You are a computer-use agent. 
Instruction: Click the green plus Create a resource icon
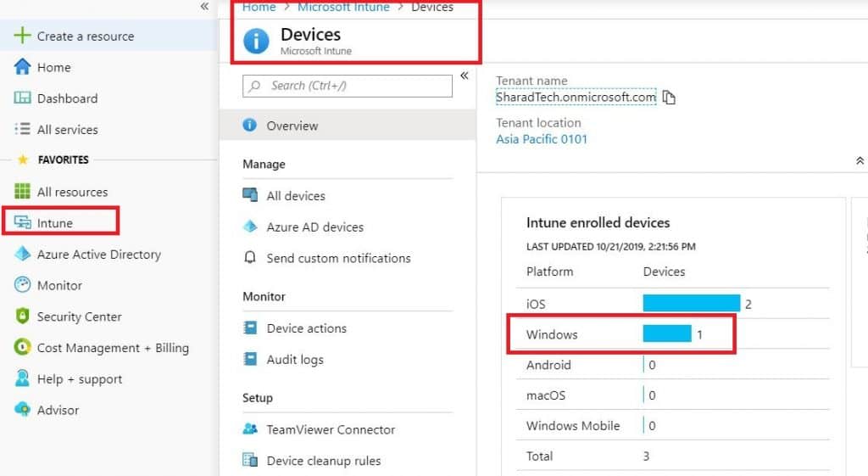click(22, 36)
